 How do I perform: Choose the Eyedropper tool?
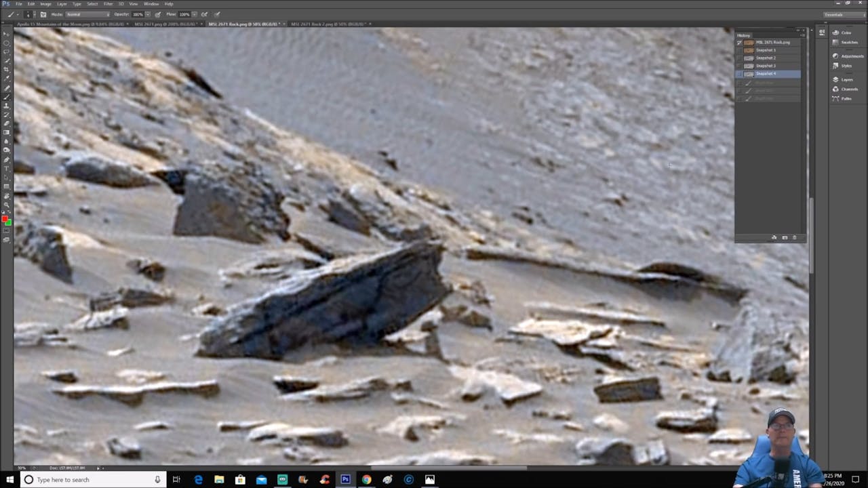coord(7,77)
